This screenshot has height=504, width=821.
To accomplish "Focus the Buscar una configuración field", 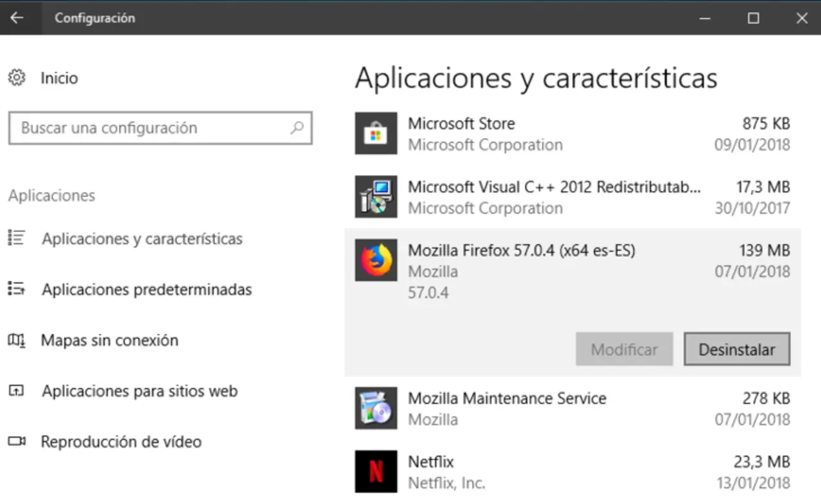I will 160,128.
